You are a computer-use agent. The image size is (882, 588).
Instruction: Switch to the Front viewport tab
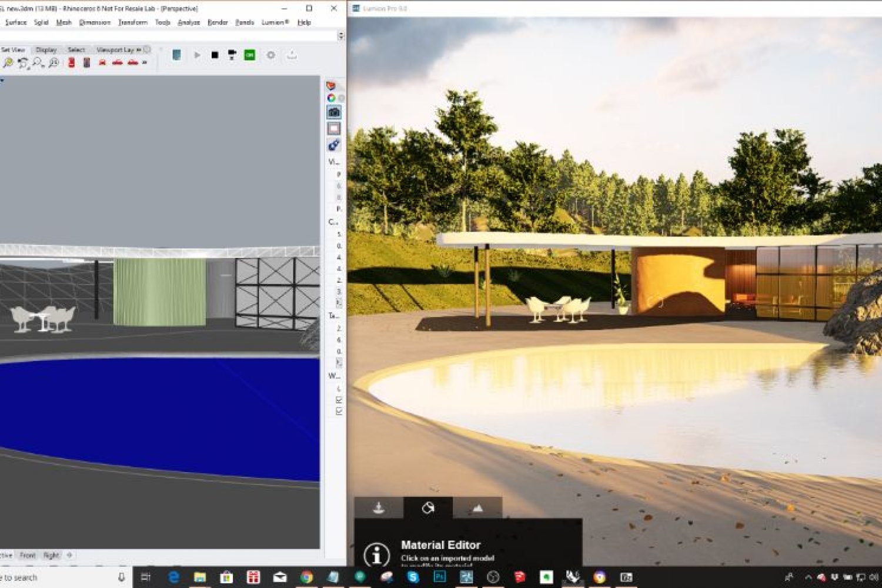pyautogui.click(x=28, y=555)
